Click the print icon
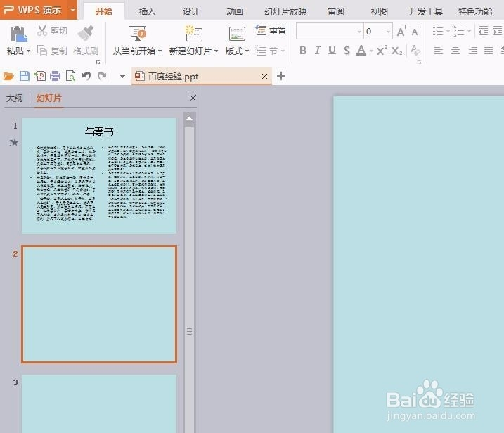The image size is (504, 433). coord(56,76)
